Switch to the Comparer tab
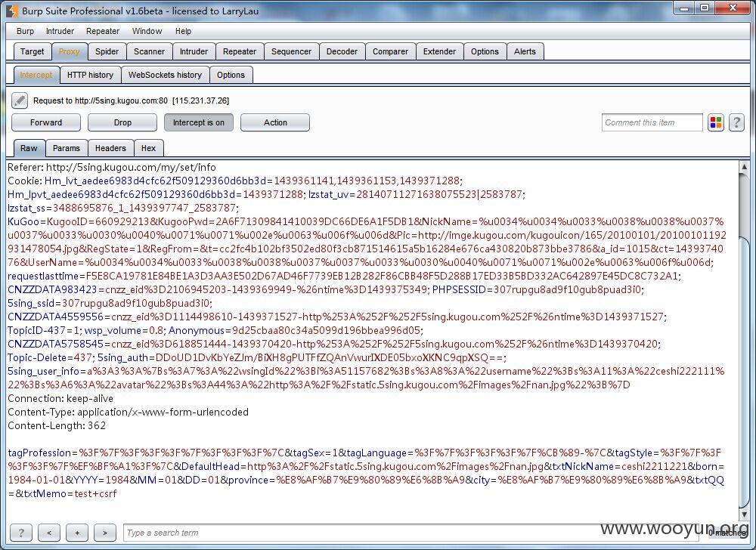Screen dimensions: 756x550 click(391, 51)
